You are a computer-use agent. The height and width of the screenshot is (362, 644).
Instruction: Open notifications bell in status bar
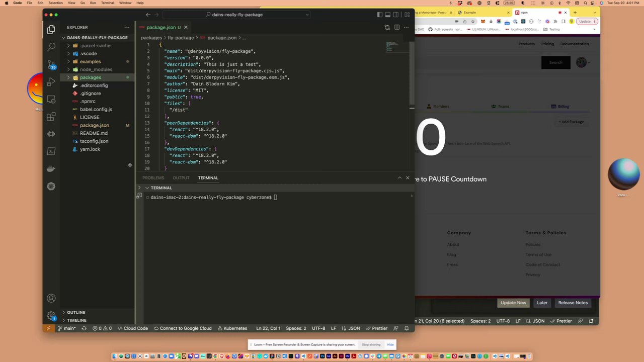(407, 328)
